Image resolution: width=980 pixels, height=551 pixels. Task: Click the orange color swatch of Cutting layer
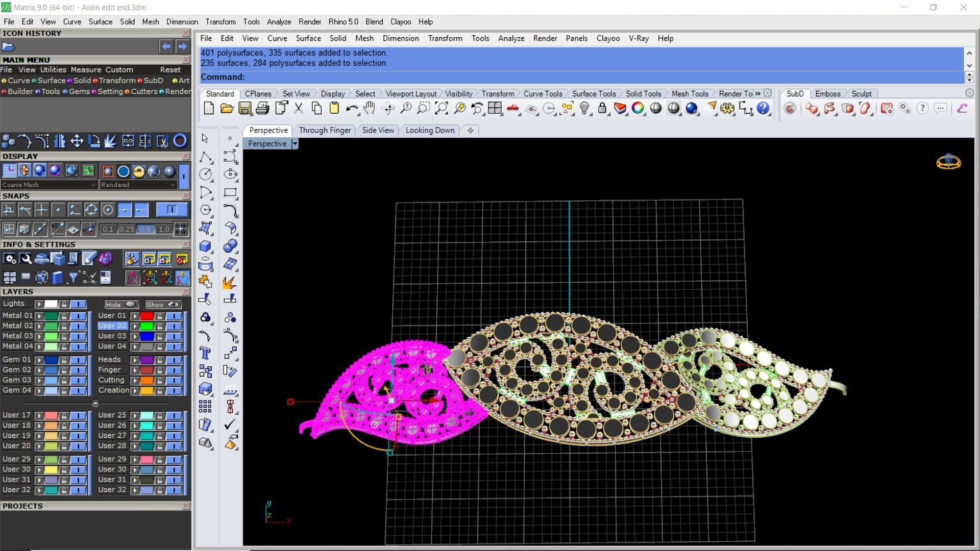tap(147, 380)
